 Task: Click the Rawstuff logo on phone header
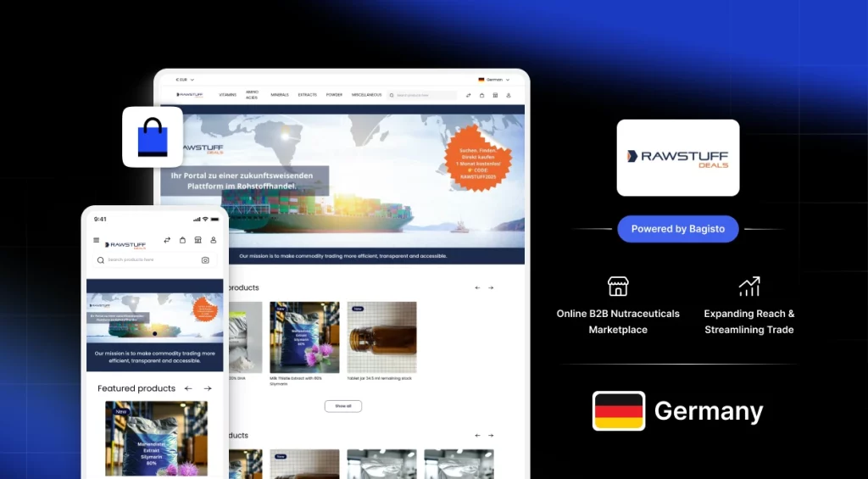[125, 245]
